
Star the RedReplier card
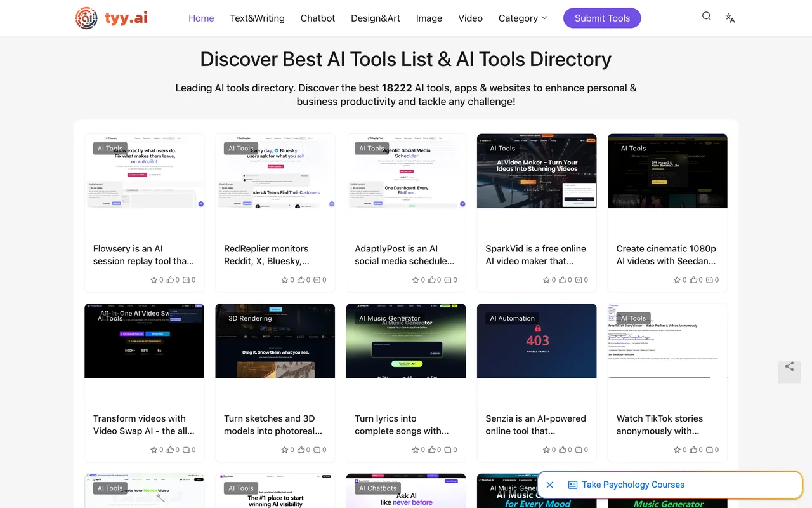[284, 280]
